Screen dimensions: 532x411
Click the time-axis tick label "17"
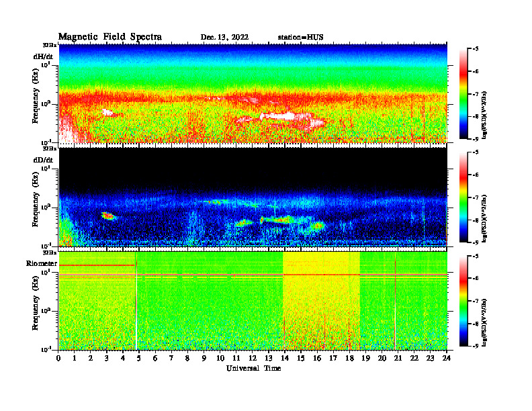(x=334, y=359)
